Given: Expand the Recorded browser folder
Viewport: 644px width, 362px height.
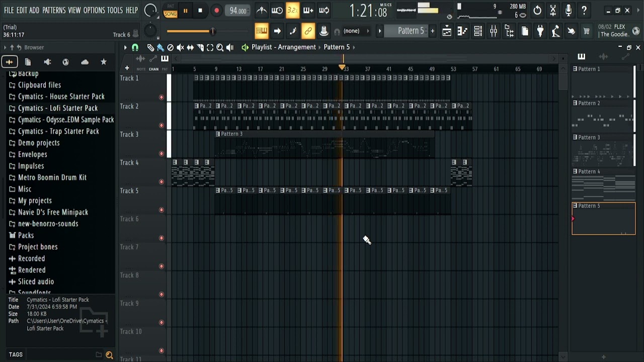Looking at the screenshot, I should coord(27,258).
